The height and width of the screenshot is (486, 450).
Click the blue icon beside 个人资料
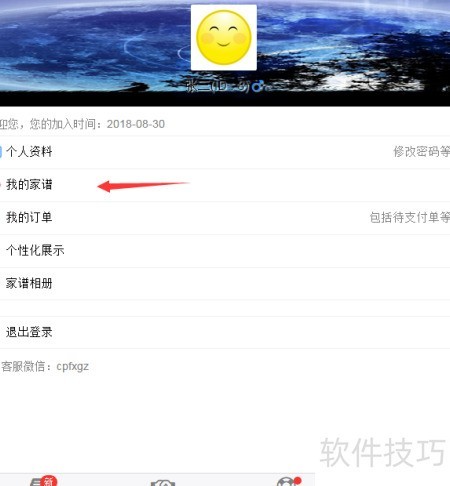[x=1, y=152]
